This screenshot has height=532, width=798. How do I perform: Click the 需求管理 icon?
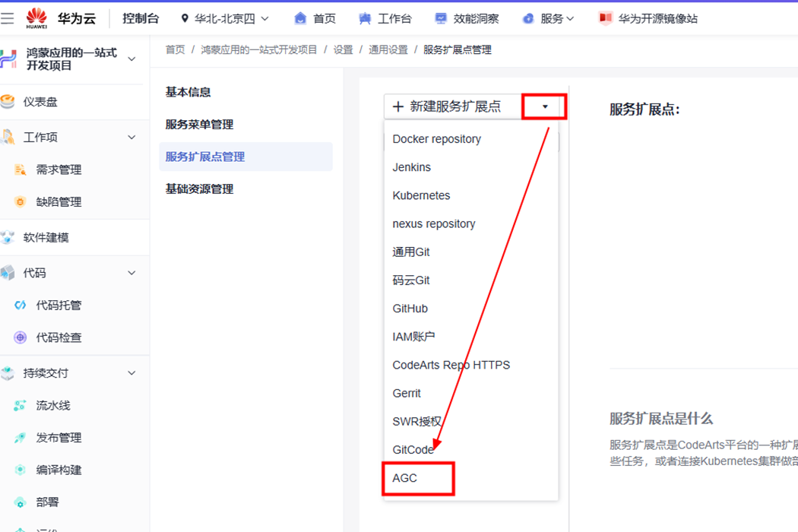coord(21,170)
